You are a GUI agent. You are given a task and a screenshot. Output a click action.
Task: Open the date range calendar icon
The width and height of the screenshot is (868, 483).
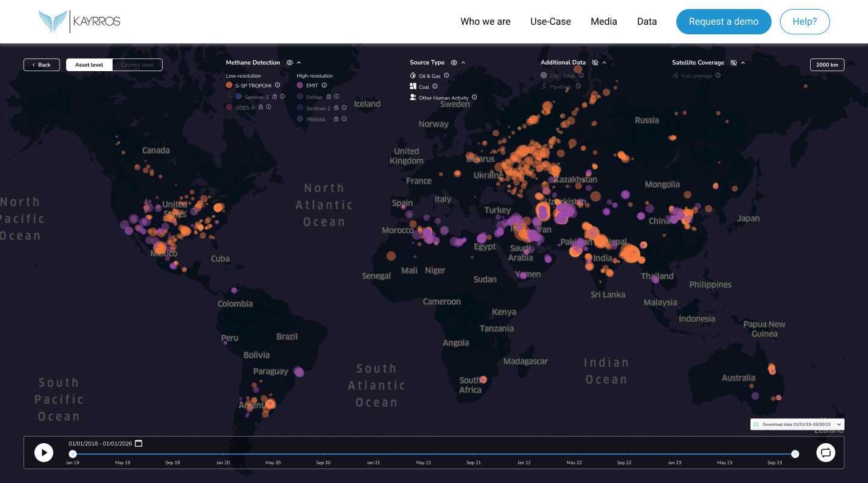(x=139, y=443)
